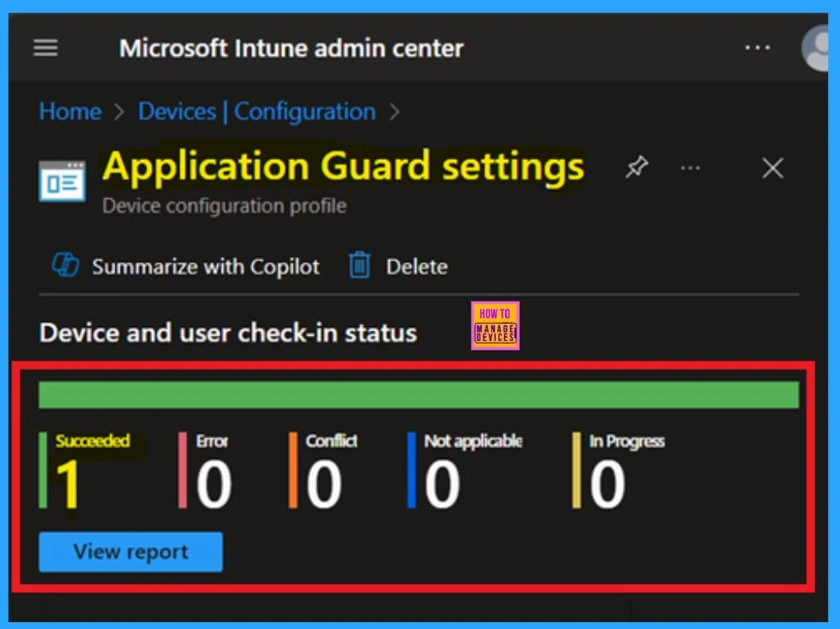The height and width of the screenshot is (629, 840).
Task: Select the Error status label
Action: tap(212, 441)
